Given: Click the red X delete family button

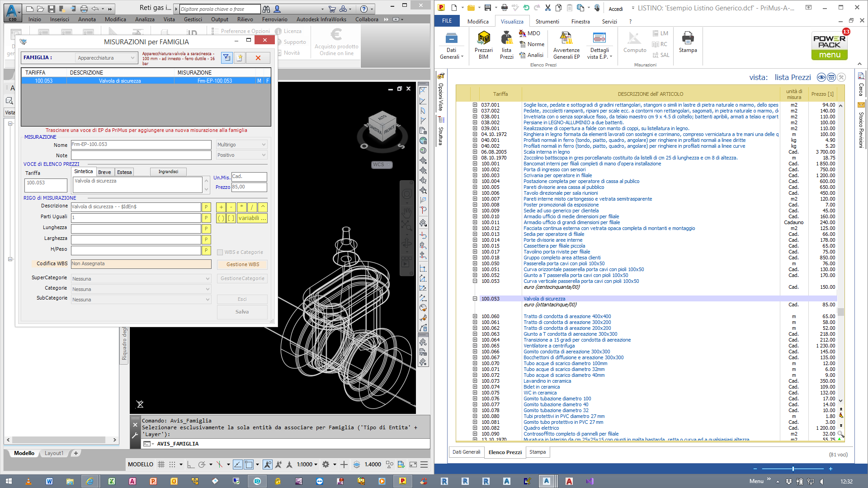Looking at the screenshot, I should tap(258, 58).
